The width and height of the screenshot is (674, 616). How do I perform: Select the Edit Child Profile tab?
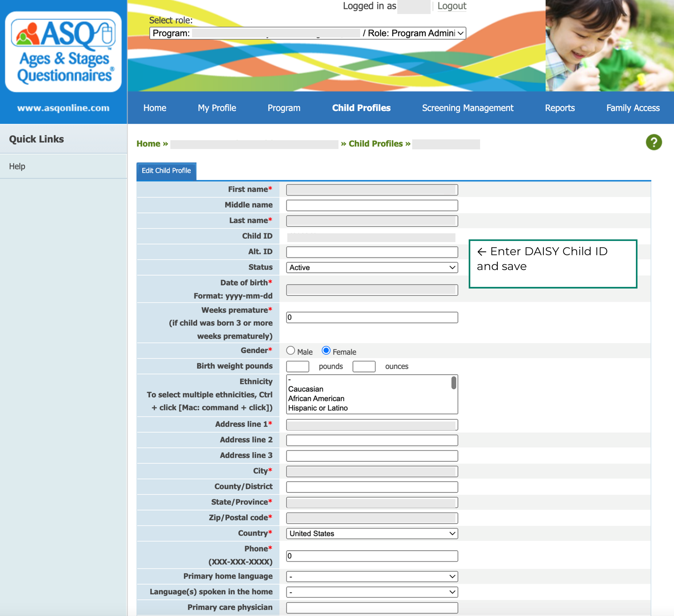click(166, 171)
